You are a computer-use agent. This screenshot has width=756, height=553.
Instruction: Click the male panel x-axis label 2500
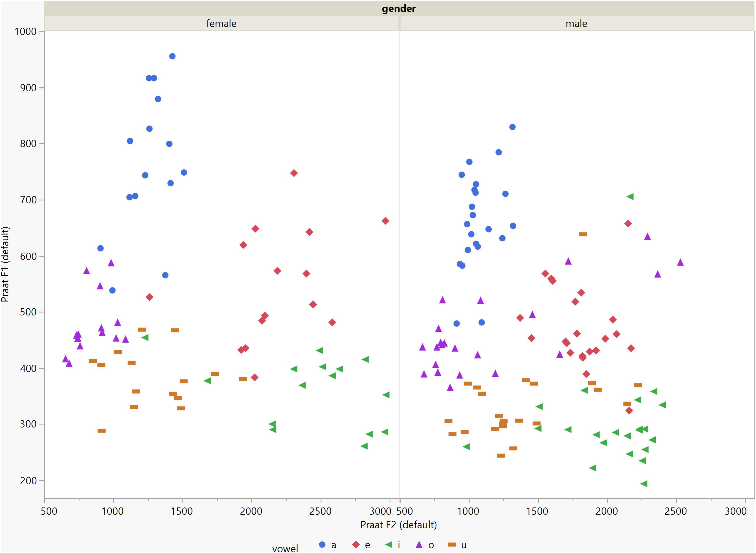pyautogui.click(x=676, y=511)
